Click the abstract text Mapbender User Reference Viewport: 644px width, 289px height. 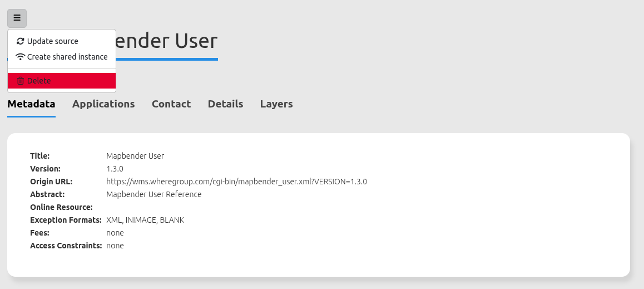153,194
